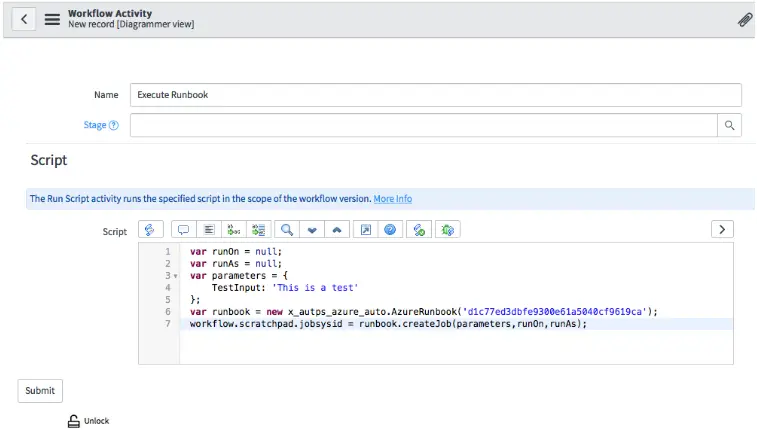Open the More Info link
757x433 pixels.
(x=392, y=199)
